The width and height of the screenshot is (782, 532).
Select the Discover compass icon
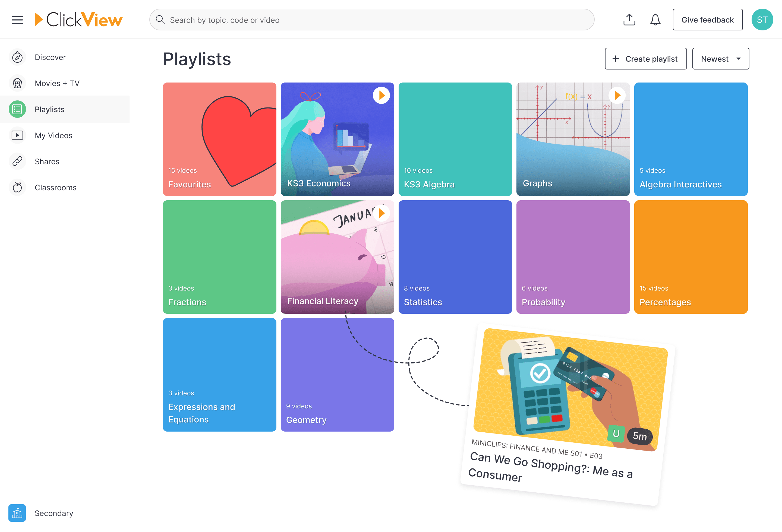[x=17, y=57]
